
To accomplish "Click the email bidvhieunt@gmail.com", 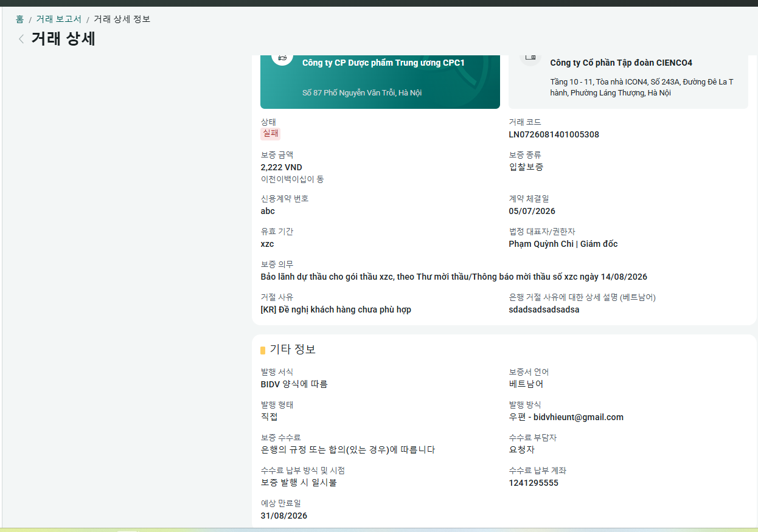I will click(579, 417).
